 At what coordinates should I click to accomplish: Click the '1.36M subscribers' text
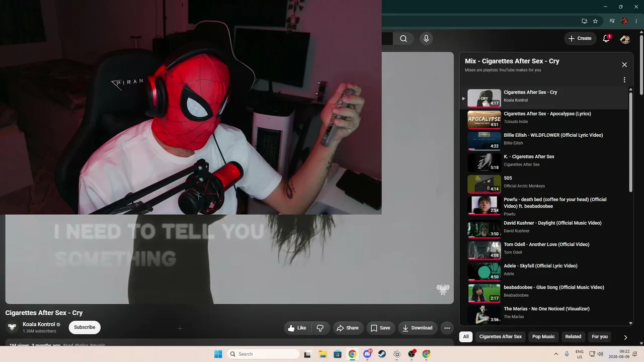click(39, 331)
